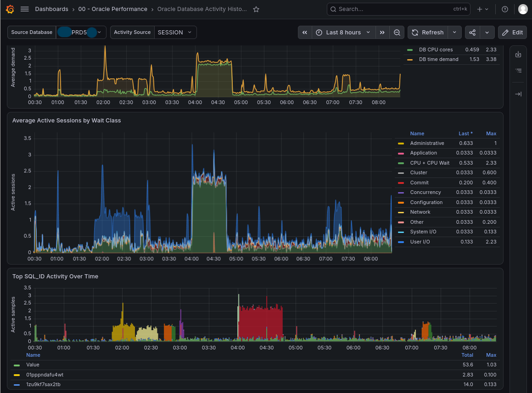This screenshot has width=532, height=393.
Task: Sort wait class legend by Name
Action: click(417, 133)
